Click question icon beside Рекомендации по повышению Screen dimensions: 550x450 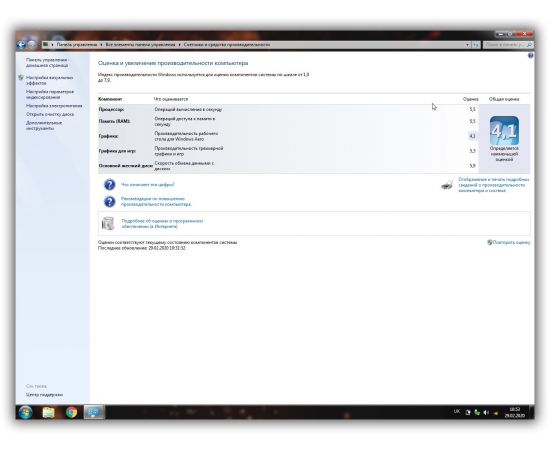[x=109, y=202]
